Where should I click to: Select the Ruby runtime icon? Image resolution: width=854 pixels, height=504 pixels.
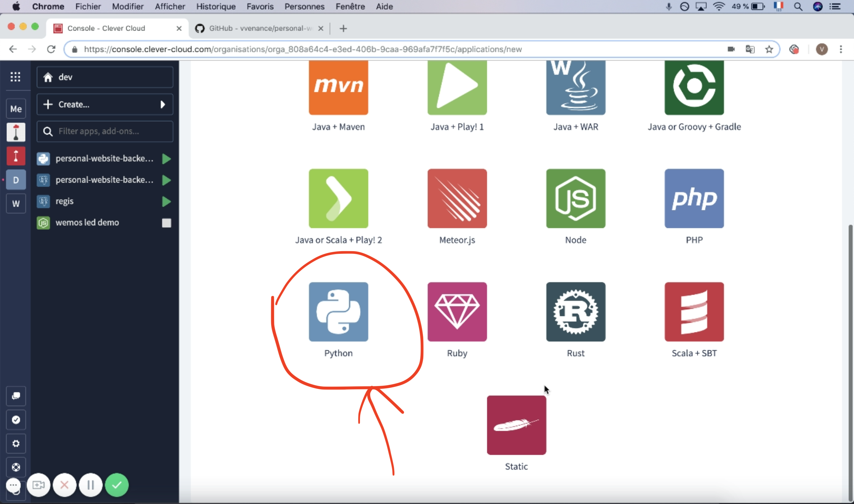[457, 311]
